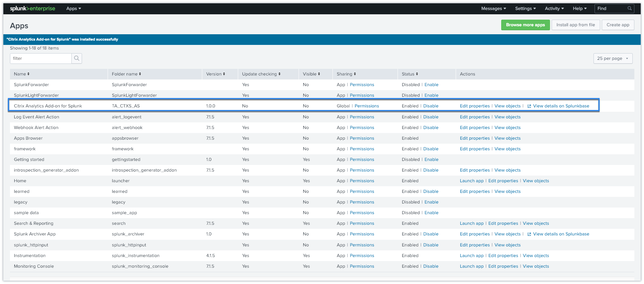Click the Find search magnifier icon
Image resolution: width=644 pixels, height=284 pixels.
[629, 8]
